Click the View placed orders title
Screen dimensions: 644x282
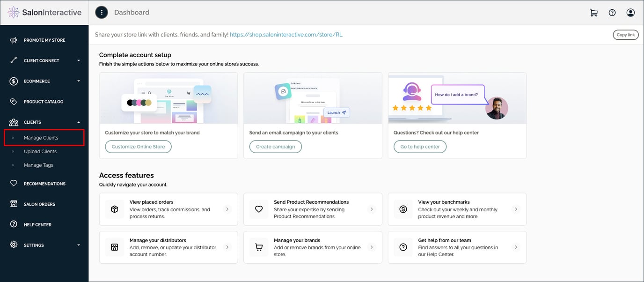tap(151, 202)
